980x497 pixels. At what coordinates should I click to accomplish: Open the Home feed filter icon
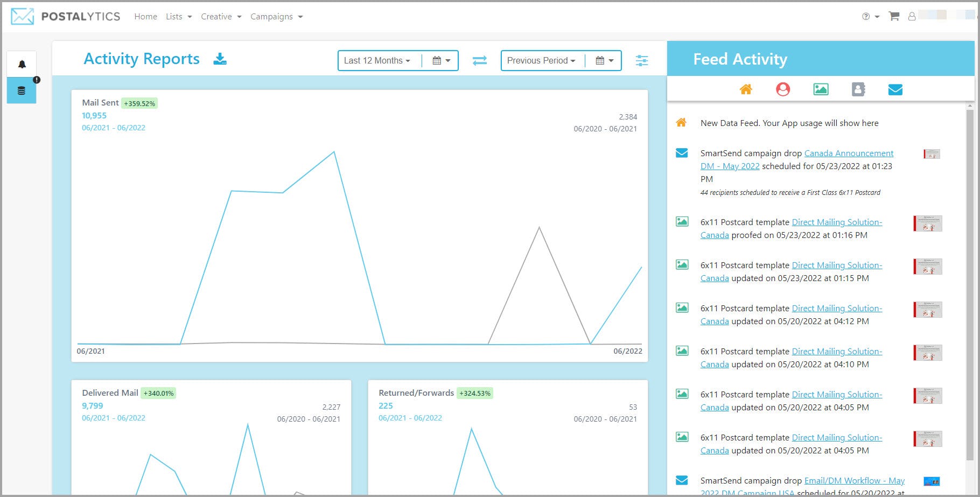[746, 89]
